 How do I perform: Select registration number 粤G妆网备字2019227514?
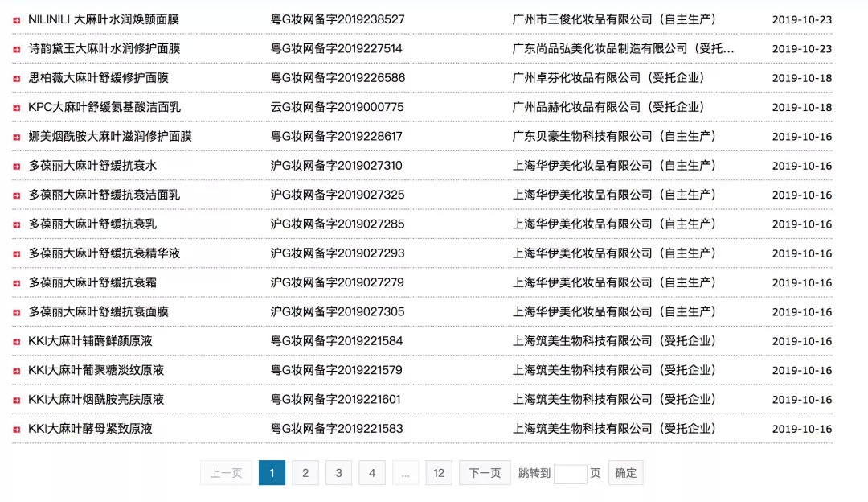337,49
